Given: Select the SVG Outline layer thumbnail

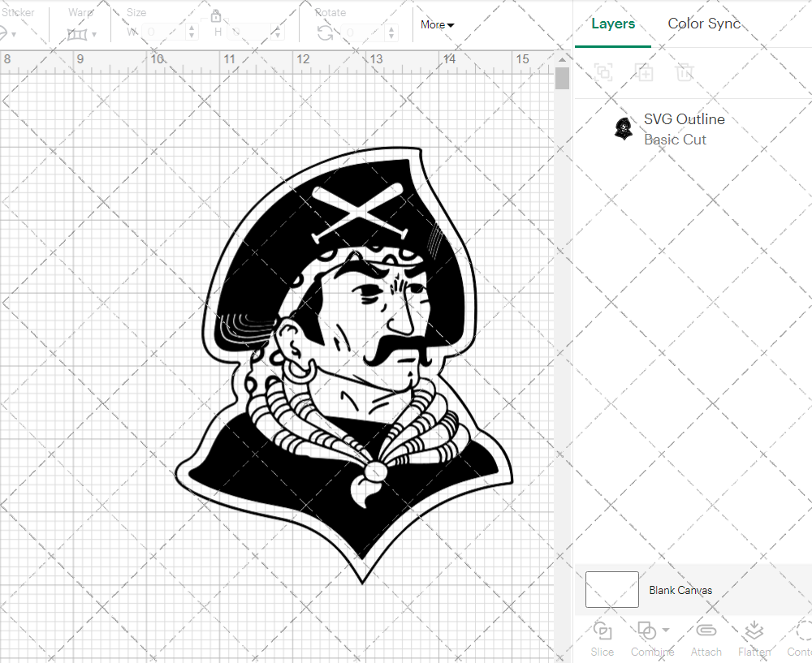Looking at the screenshot, I should (x=624, y=128).
